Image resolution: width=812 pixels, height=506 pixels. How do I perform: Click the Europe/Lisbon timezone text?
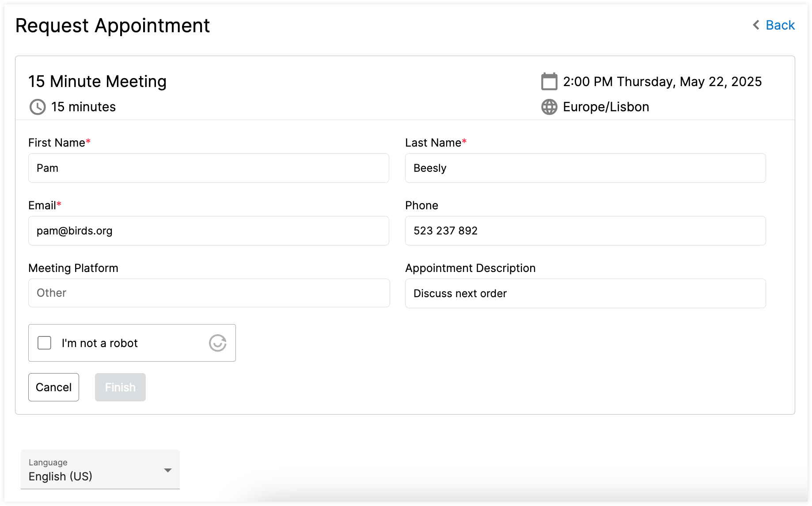[606, 107]
